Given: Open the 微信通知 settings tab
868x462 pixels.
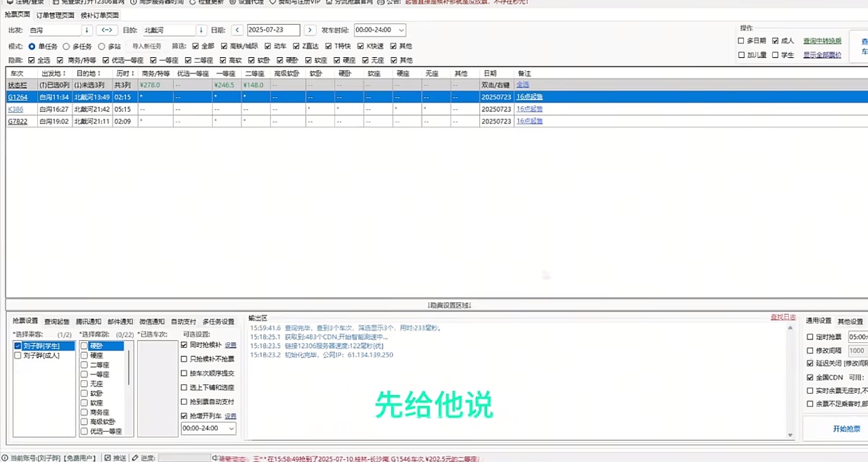Looking at the screenshot, I should tap(152, 322).
